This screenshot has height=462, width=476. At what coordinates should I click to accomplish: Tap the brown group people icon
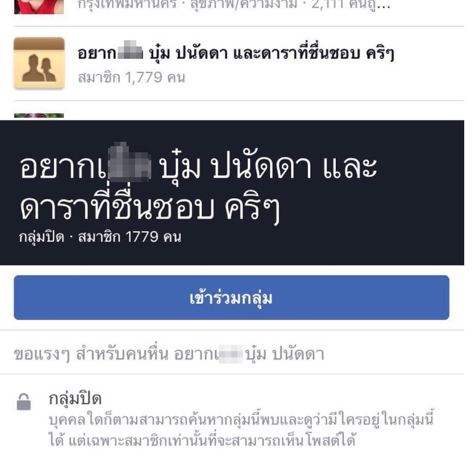point(39,63)
